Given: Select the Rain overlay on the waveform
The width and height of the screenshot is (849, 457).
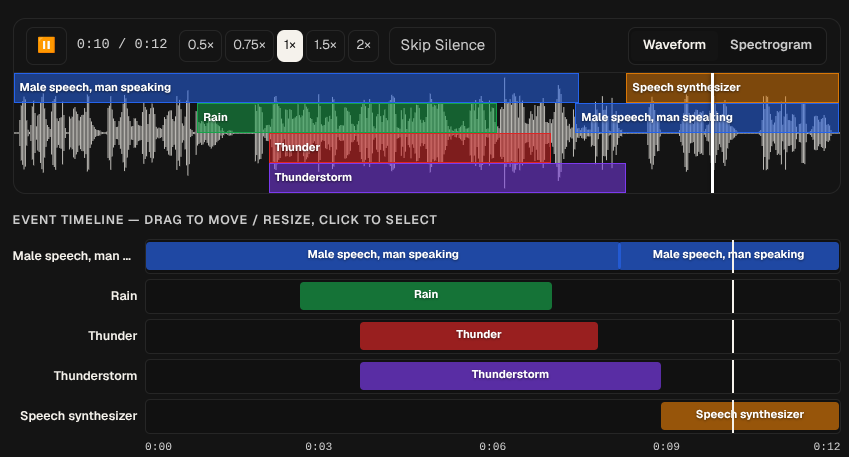Looking at the screenshot, I should 347,118.
